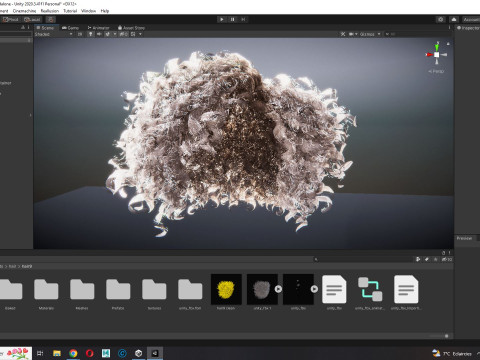Open the Collab settings gear icon
The image size is (480, 360).
point(441,19)
